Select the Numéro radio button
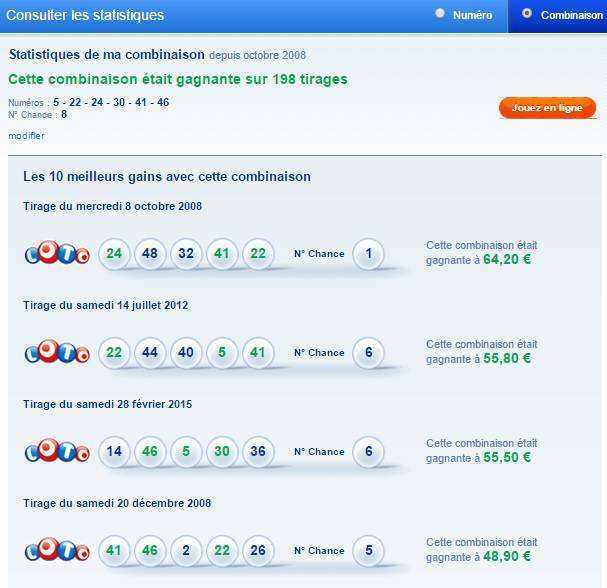 pyautogui.click(x=440, y=14)
